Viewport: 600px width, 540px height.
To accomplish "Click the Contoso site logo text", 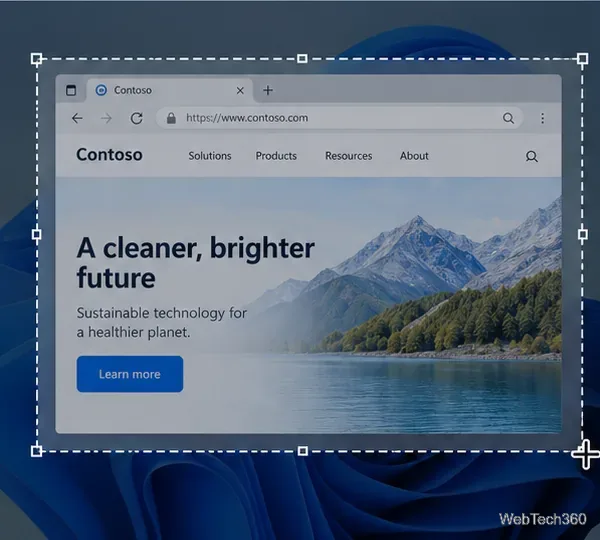I will [109, 155].
